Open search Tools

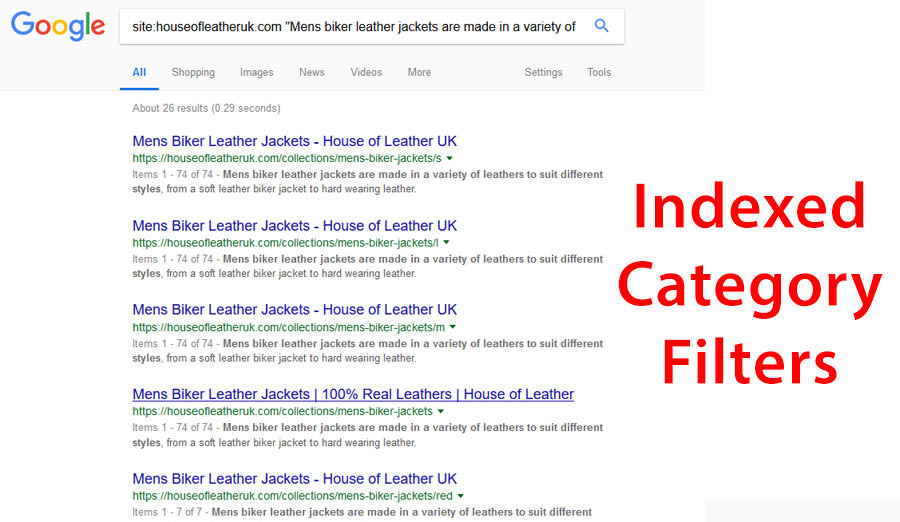coord(599,72)
